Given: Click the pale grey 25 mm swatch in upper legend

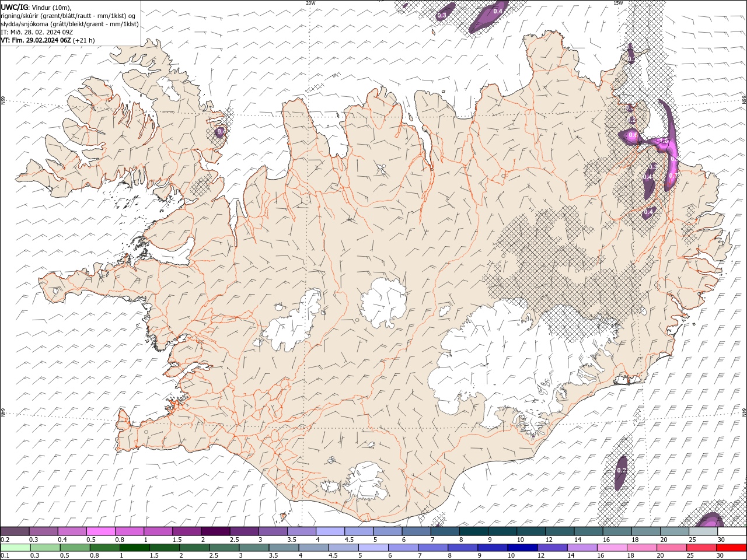Looking at the screenshot, I should coord(703,531).
